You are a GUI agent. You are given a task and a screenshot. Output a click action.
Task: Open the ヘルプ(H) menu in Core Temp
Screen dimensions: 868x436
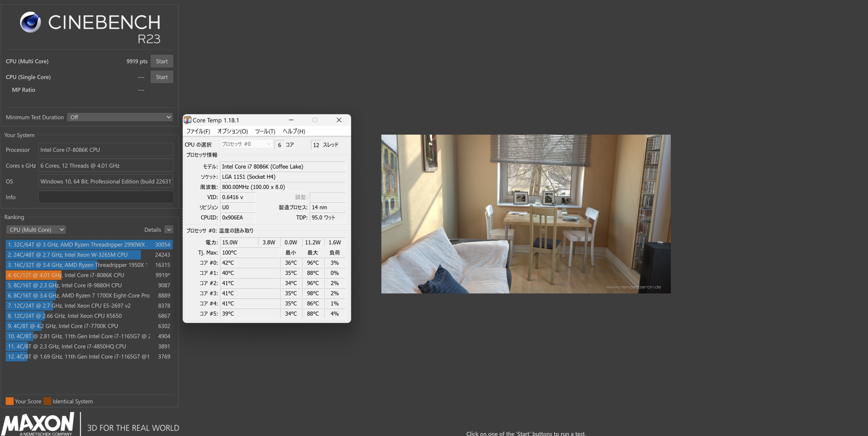[294, 131]
